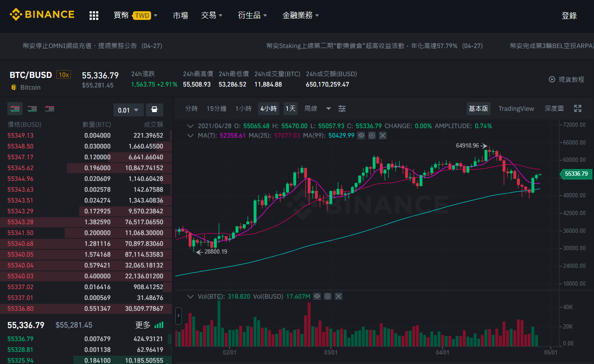The width and height of the screenshot is (594, 364).
Task: Collapse the candlestick OHLC info row
Action: click(190, 126)
